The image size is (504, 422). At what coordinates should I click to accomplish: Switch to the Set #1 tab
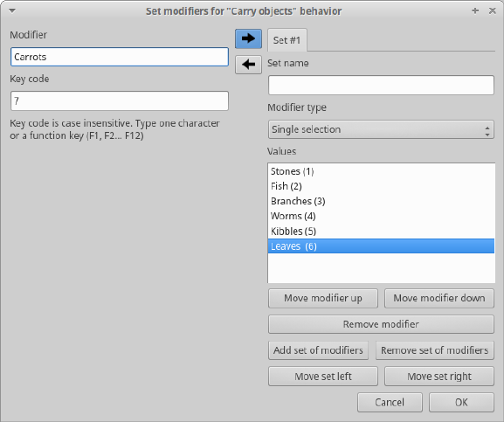coord(287,40)
